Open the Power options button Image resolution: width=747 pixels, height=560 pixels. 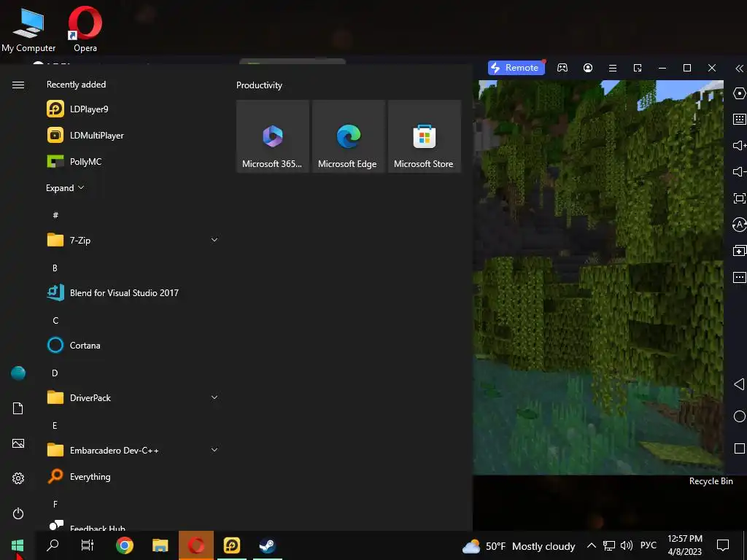pyautogui.click(x=18, y=513)
